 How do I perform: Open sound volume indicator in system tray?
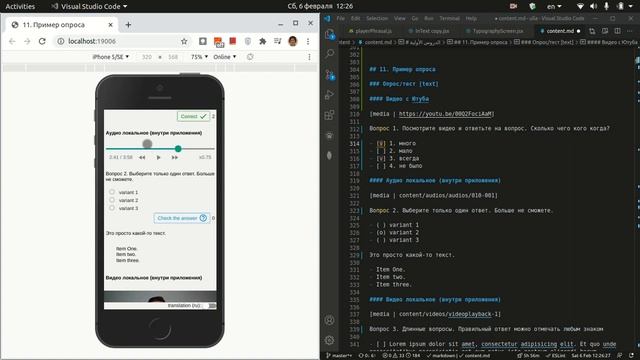point(593,6)
